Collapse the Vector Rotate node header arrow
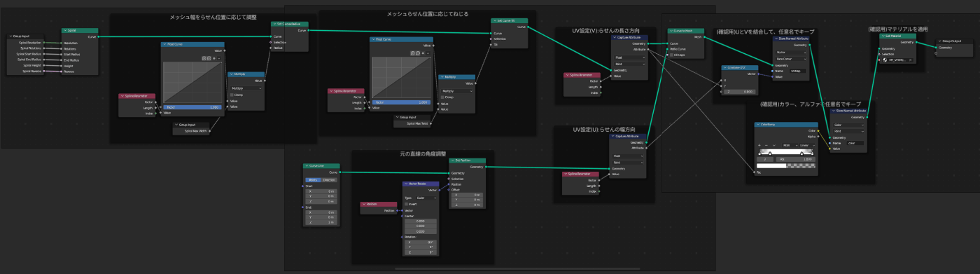 (x=405, y=184)
